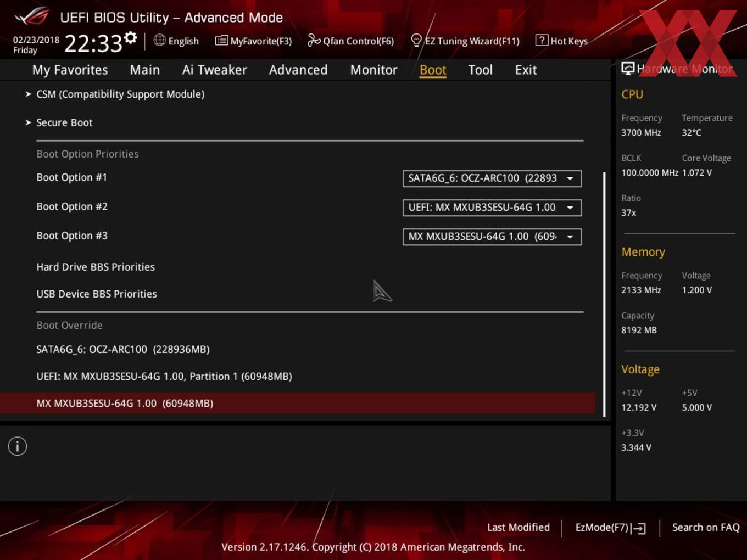Click the Memory section heading

pyautogui.click(x=643, y=252)
